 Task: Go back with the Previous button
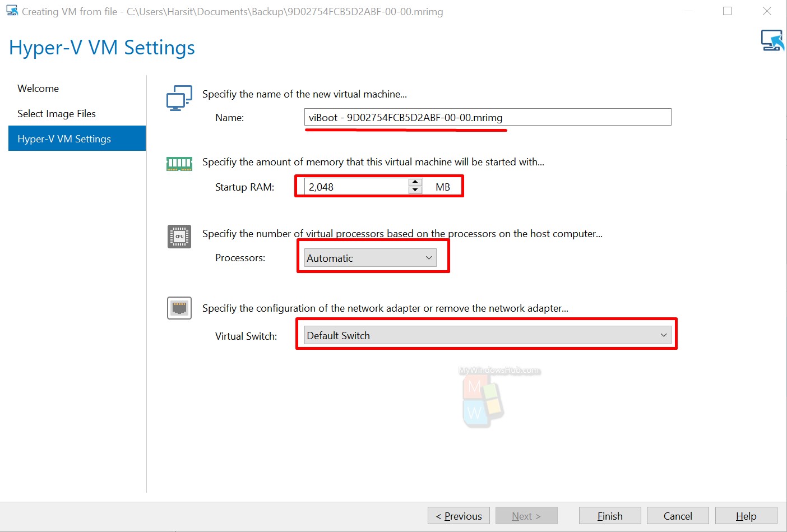tap(459, 516)
